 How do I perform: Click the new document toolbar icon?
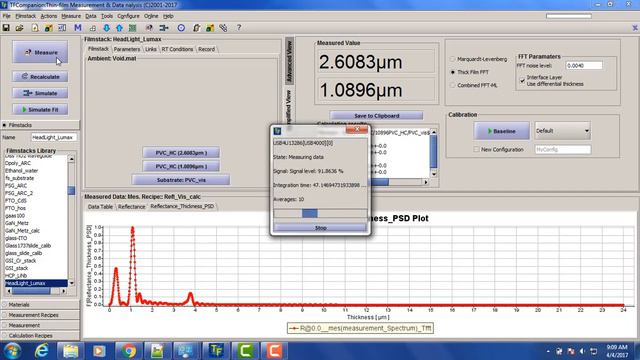coord(35,28)
